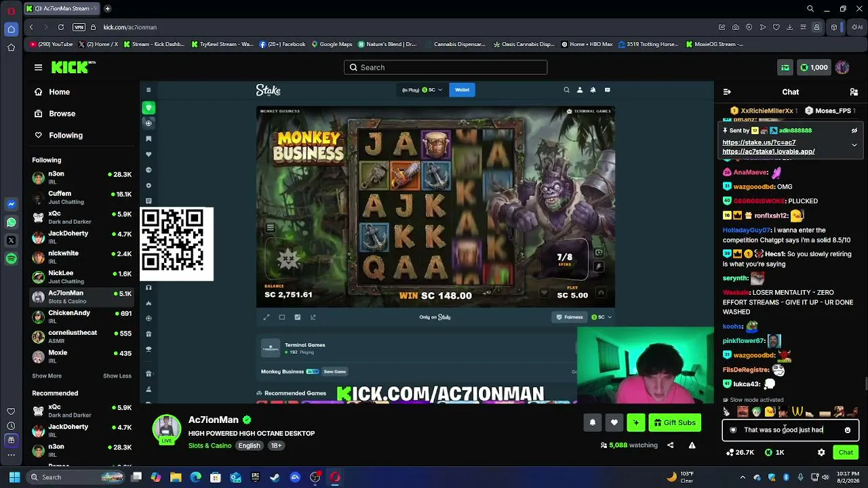This screenshot has width=868, height=488.
Task: Open the stake.us pinned link in chat
Action: pos(759,142)
